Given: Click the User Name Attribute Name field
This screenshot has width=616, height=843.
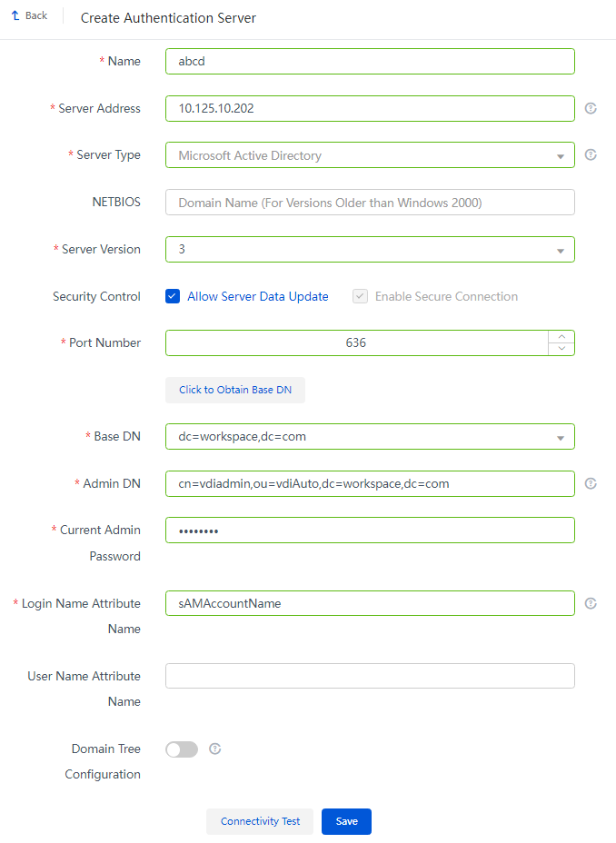Looking at the screenshot, I should [370, 676].
